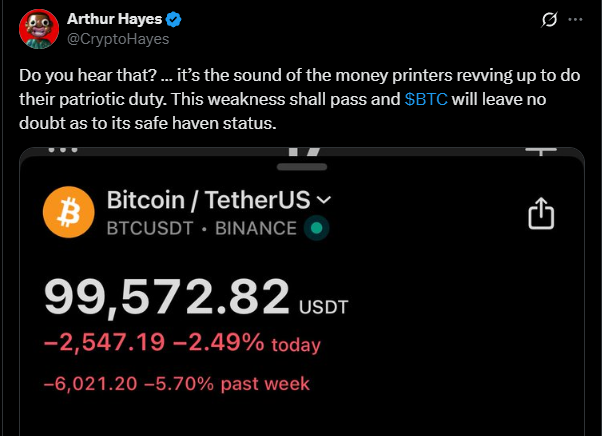Screen dimensions: 602x436
Task: Open the Grok explain-post icon
Action: point(549,20)
